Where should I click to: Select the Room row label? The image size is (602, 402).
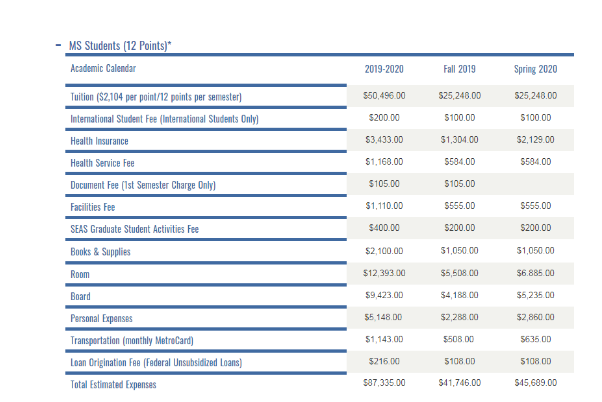[80, 275]
